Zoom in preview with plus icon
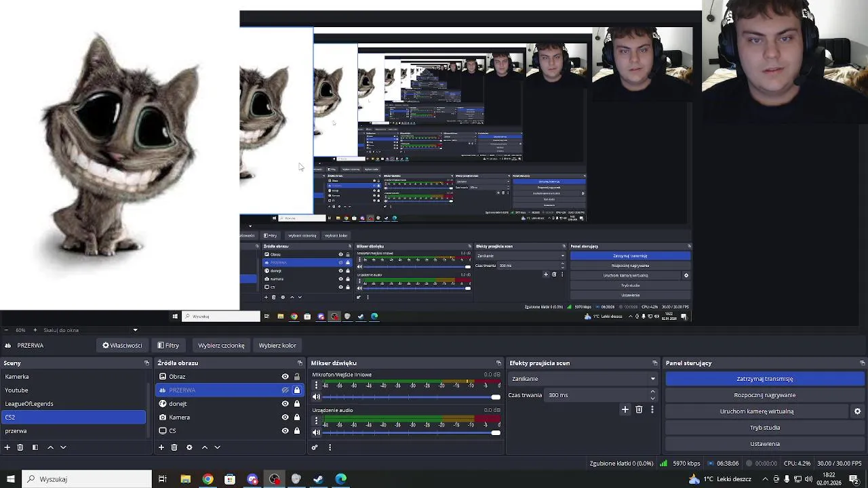868x488 pixels. click(35, 330)
